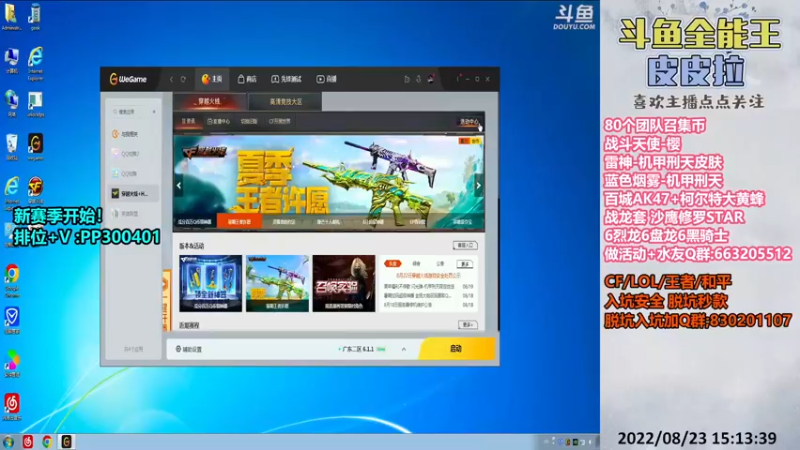Viewport: 800px width, 450px height.
Task: Expand the chevron next to the server name
Action: pyautogui.click(x=404, y=349)
